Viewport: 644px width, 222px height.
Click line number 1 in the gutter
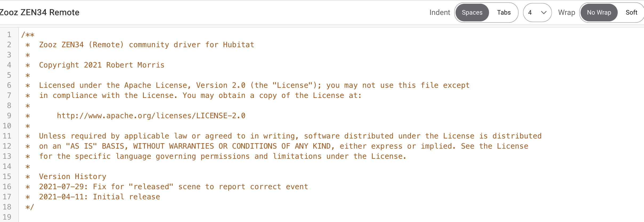coord(9,35)
